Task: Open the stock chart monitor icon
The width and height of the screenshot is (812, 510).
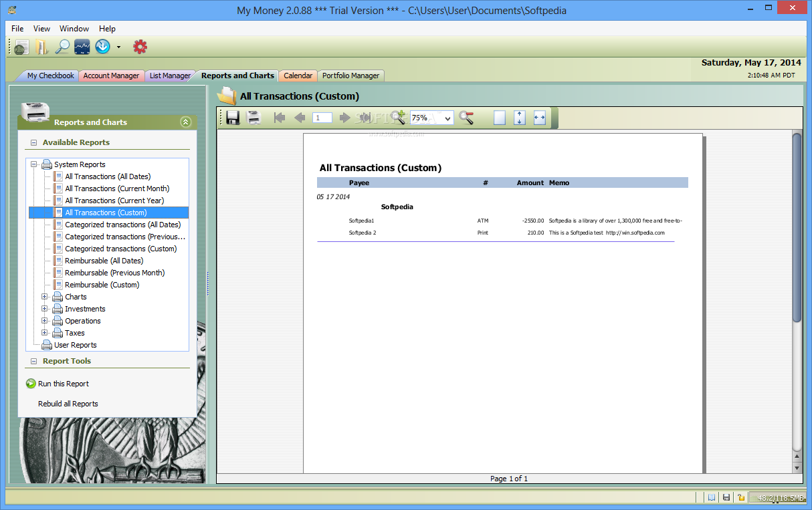Action: tap(82, 47)
